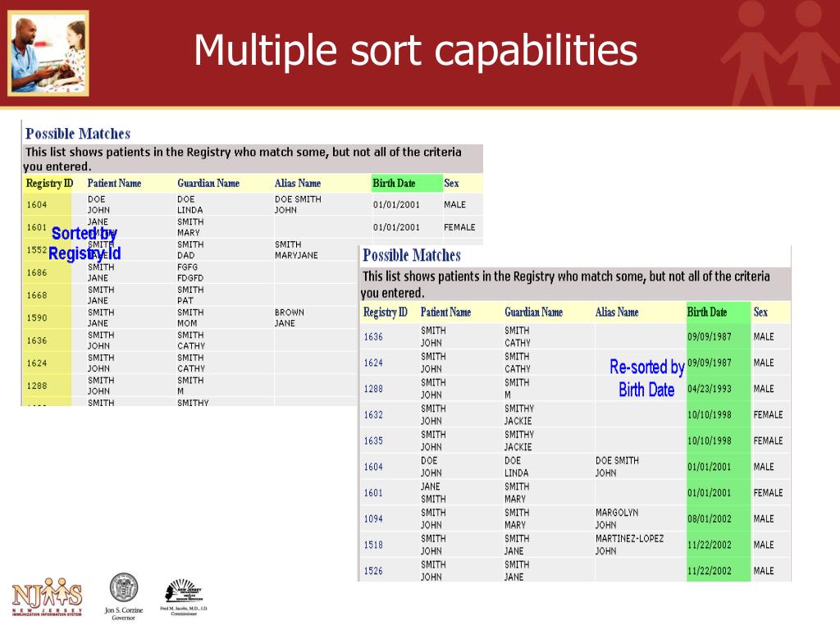Sort by Alias Name in the front table
The width and height of the screenshot is (840, 630).
[x=617, y=313]
